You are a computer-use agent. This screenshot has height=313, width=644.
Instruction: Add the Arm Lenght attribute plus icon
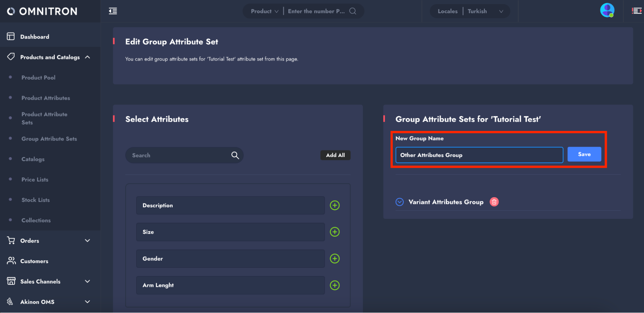[335, 285]
